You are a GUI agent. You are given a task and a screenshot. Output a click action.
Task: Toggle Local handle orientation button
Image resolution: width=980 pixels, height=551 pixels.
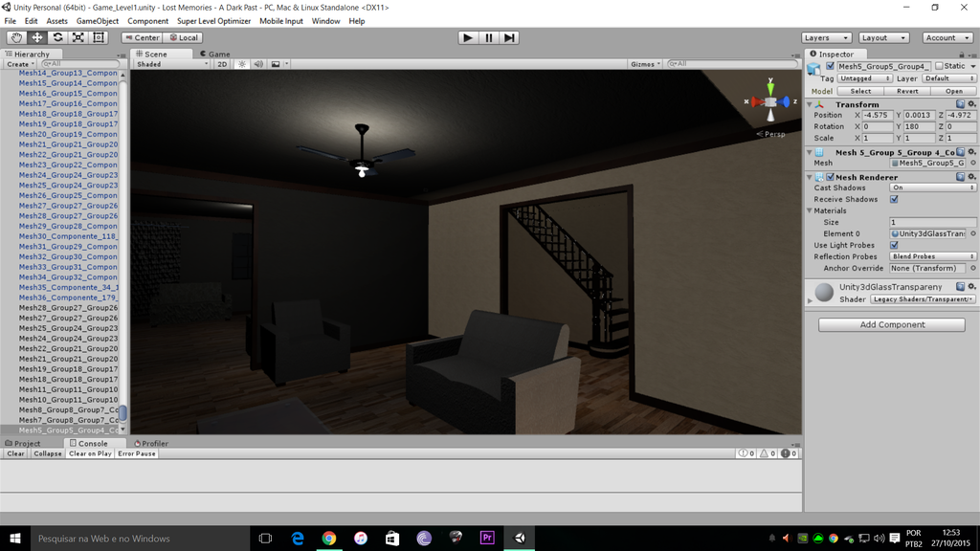[x=183, y=37]
